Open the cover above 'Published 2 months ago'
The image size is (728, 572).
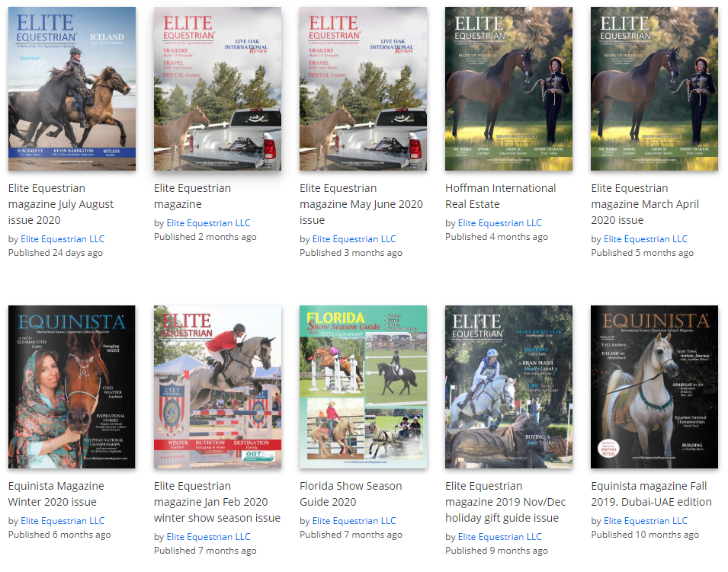(217, 88)
